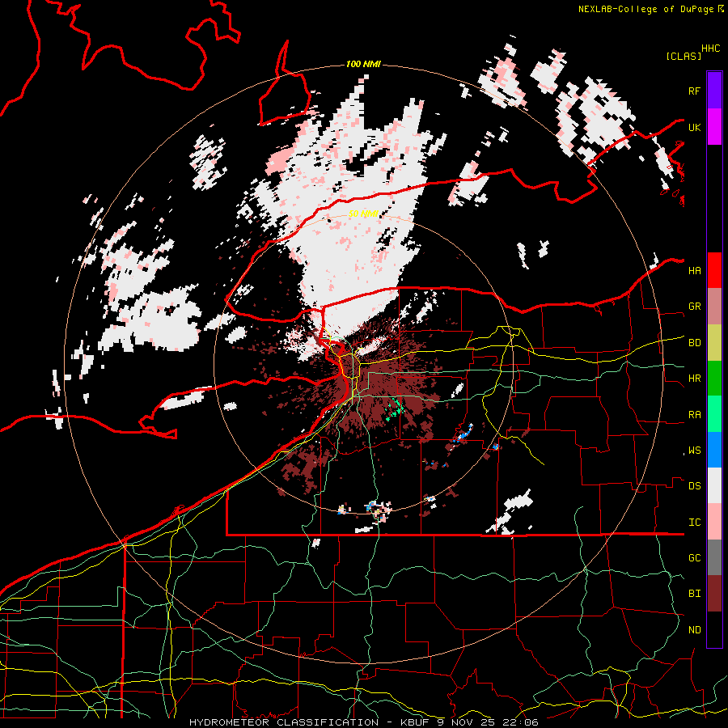
Task: Click the blue WS legend swatch
Action: [714, 450]
